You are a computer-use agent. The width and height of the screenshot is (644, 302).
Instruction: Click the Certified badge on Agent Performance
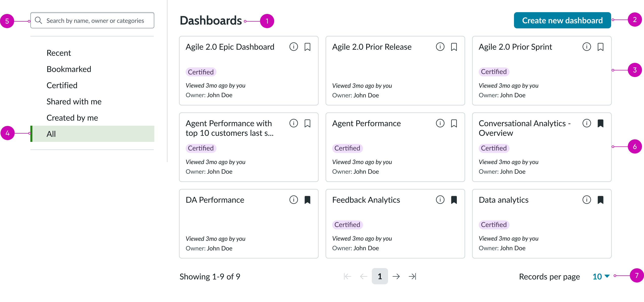[x=347, y=148]
